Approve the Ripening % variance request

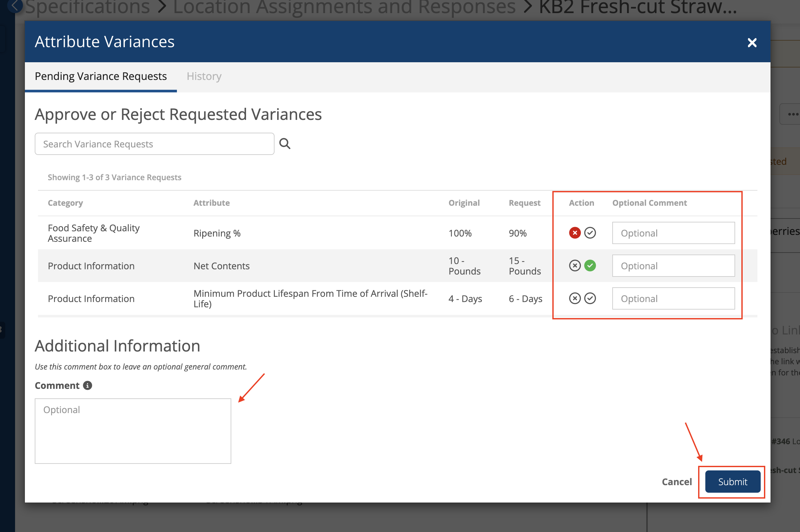pos(590,233)
